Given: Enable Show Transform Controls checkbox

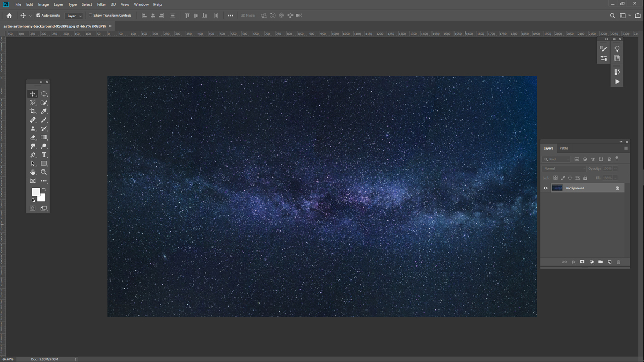Looking at the screenshot, I should [90, 16].
